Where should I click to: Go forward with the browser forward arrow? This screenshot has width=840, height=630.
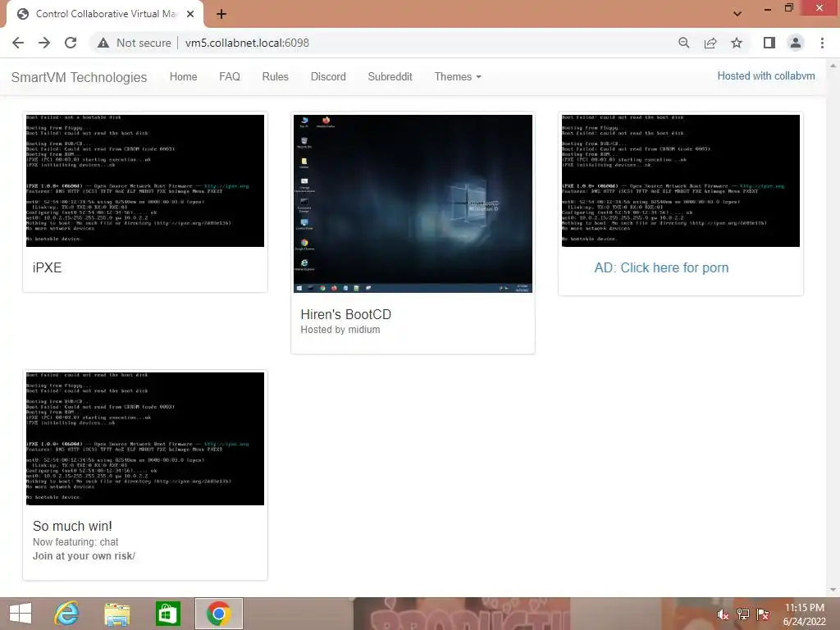pyautogui.click(x=44, y=43)
